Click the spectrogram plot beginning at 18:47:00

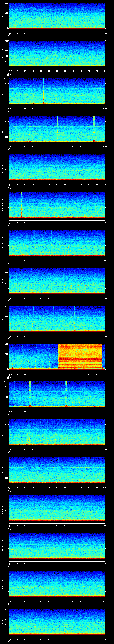(57, 129)
